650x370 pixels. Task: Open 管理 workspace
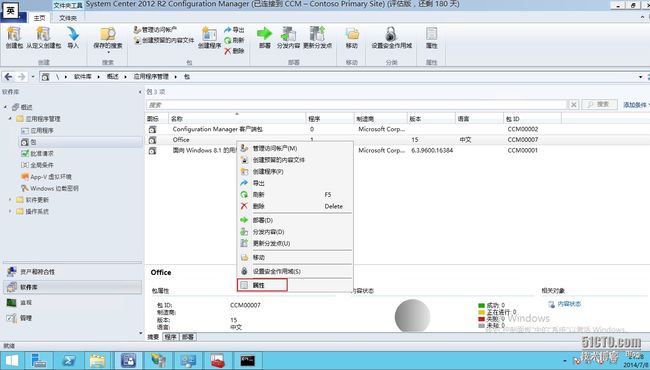click(x=73, y=318)
